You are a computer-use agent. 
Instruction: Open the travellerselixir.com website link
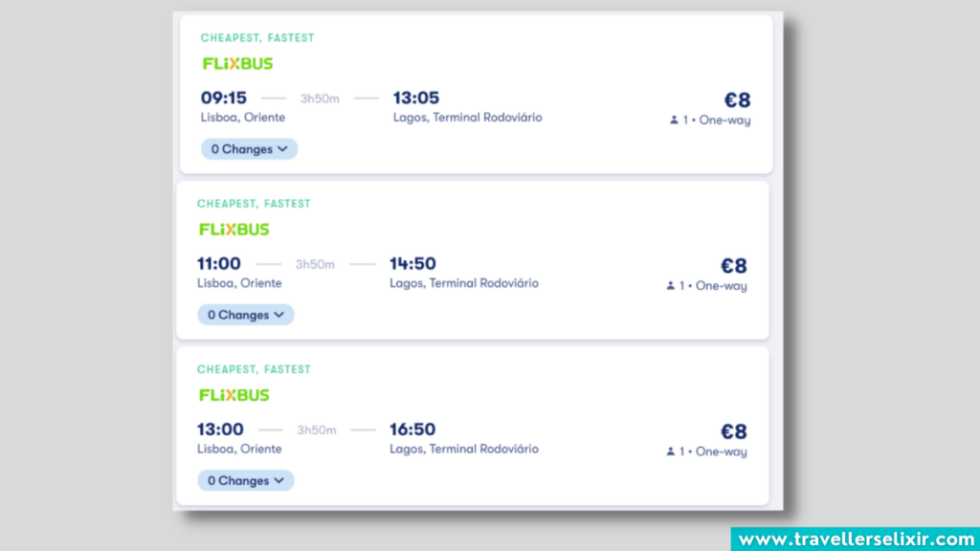pyautogui.click(x=855, y=540)
